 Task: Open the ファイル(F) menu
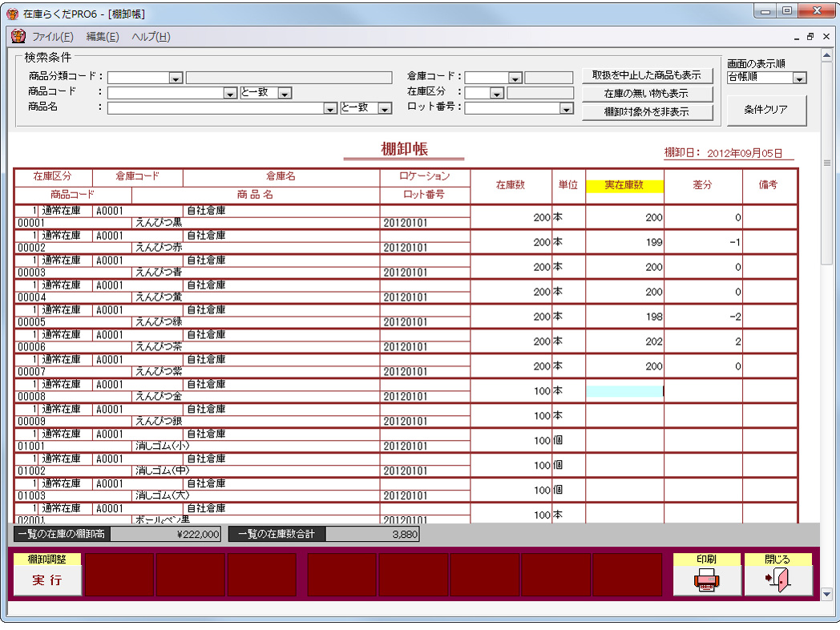[53, 37]
